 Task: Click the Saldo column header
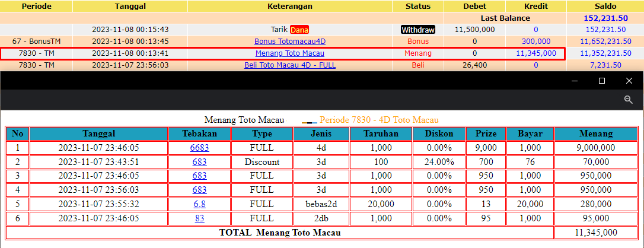point(605,6)
